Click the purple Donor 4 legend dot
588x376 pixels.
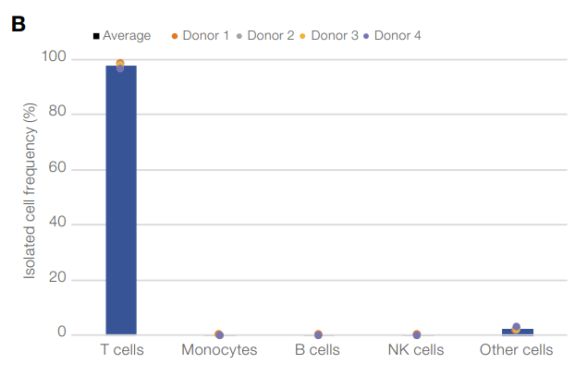pyautogui.click(x=367, y=36)
